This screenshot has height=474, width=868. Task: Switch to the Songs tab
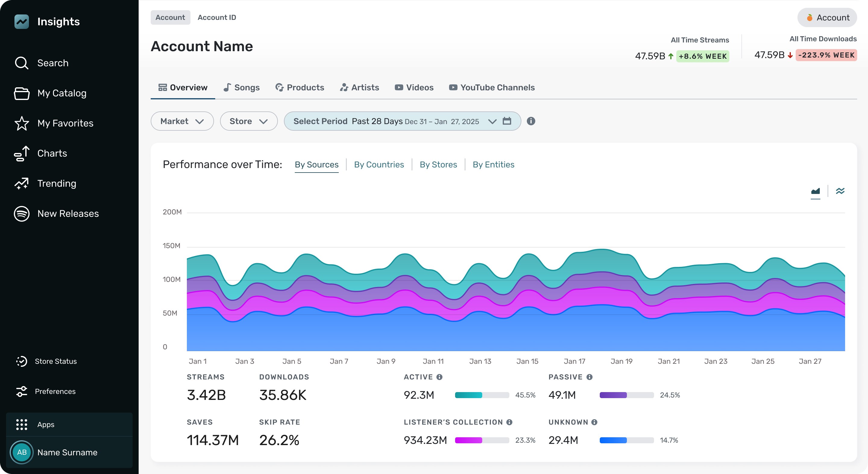tap(241, 88)
